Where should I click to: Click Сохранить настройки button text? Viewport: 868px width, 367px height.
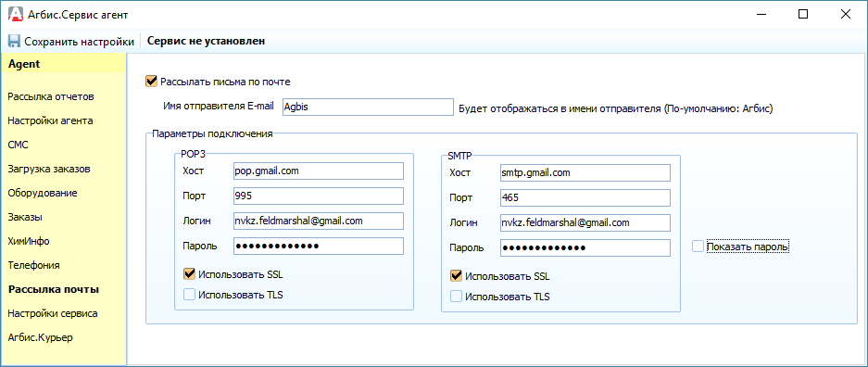[79, 42]
